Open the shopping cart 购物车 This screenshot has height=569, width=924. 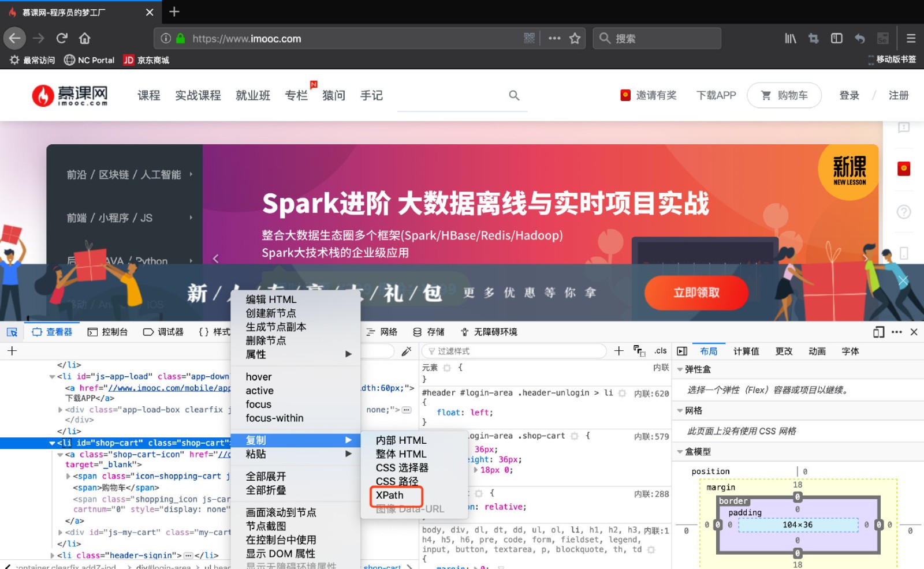(784, 95)
